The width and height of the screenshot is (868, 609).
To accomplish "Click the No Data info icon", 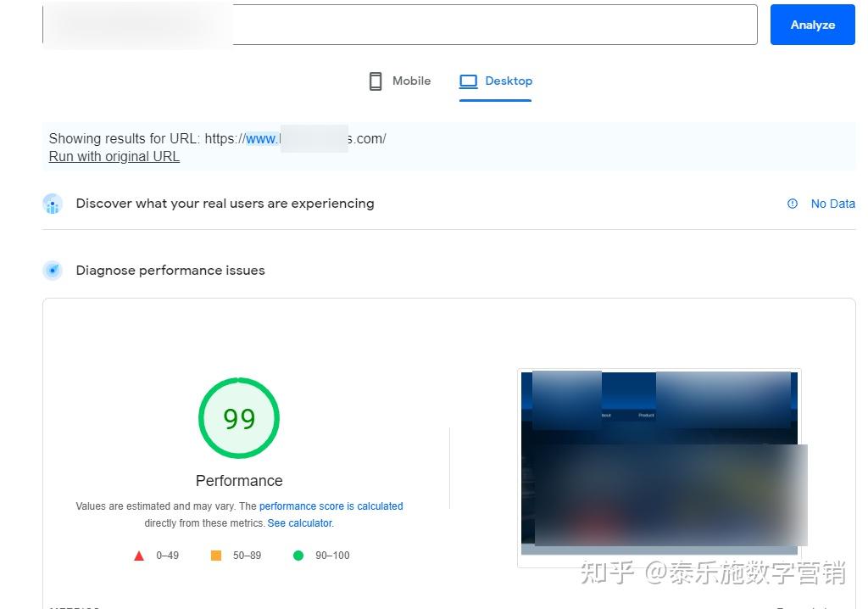I will pyautogui.click(x=793, y=204).
